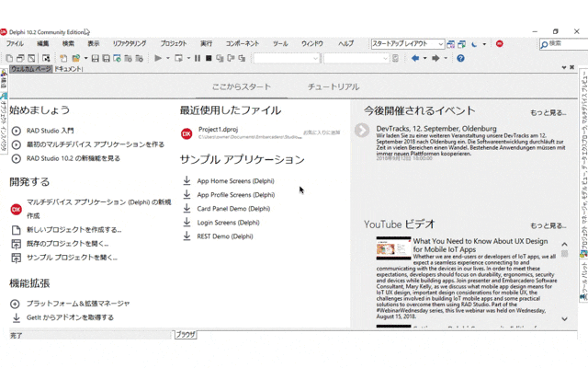The width and height of the screenshot is (588, 368).
Task: Open the UX Design video thumbnail
Action: click(393, 247)
